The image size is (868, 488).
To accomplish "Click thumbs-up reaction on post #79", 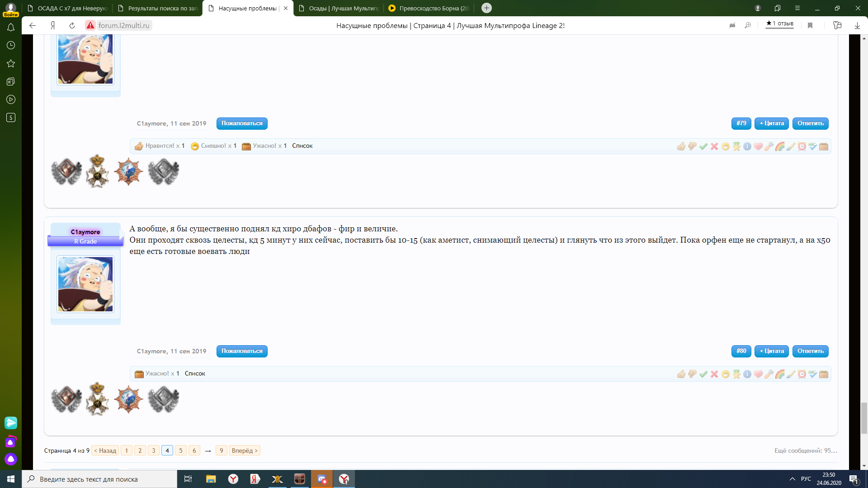I will click(x=681, y=146).
